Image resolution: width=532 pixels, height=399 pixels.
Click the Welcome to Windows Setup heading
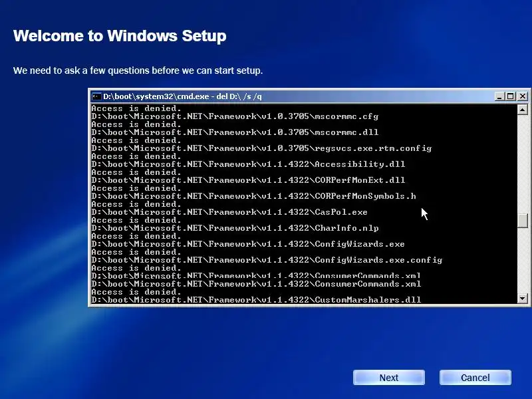point(120,36)
